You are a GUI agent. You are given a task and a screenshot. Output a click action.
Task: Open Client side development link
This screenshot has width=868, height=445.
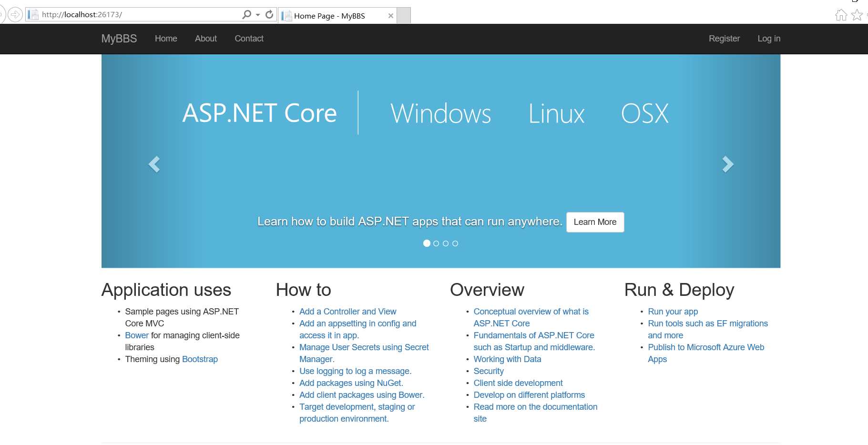pyautogui.click(x=518, y=383)
